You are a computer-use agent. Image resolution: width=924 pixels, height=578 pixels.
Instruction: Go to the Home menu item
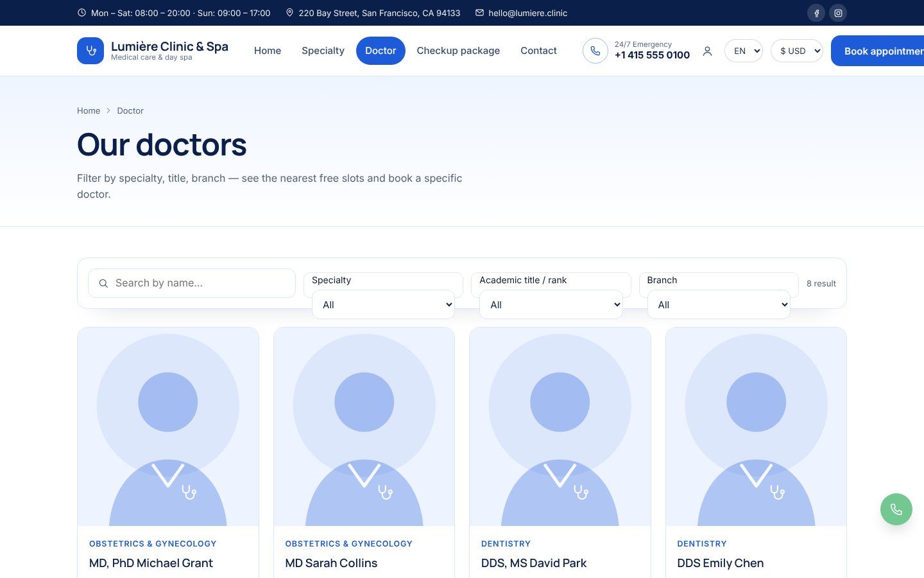[x=268, y=51]
